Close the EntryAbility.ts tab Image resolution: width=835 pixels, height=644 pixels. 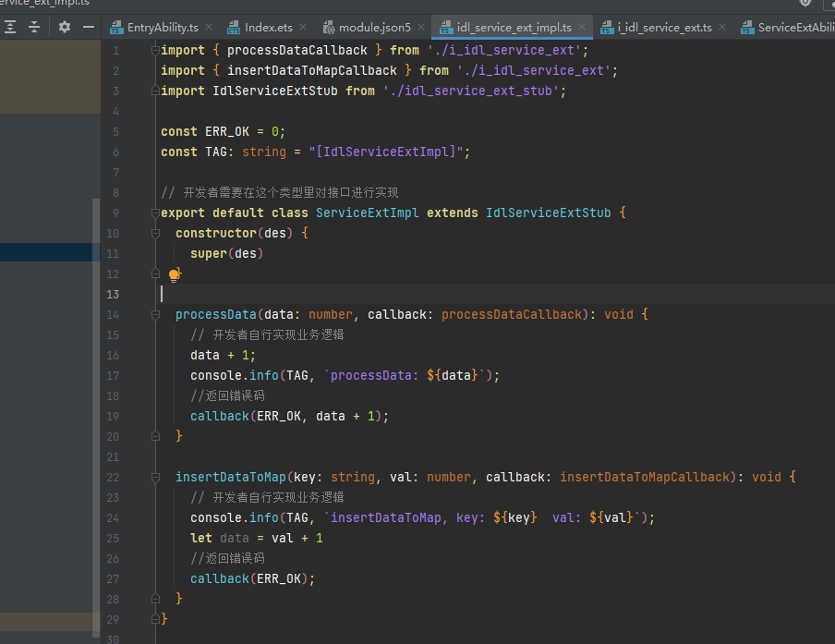pyautogui.click(x=207, y=28)
